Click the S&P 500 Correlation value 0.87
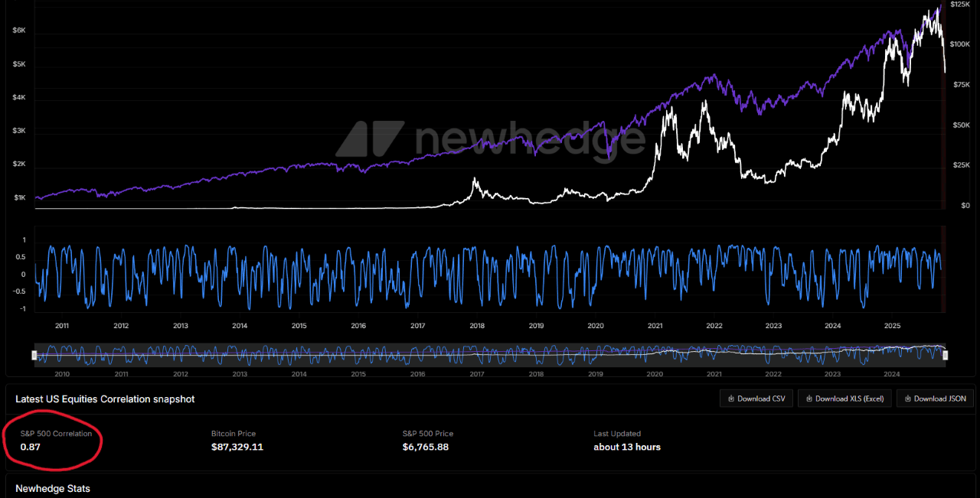980x498 pixels. tap(31, 447)
